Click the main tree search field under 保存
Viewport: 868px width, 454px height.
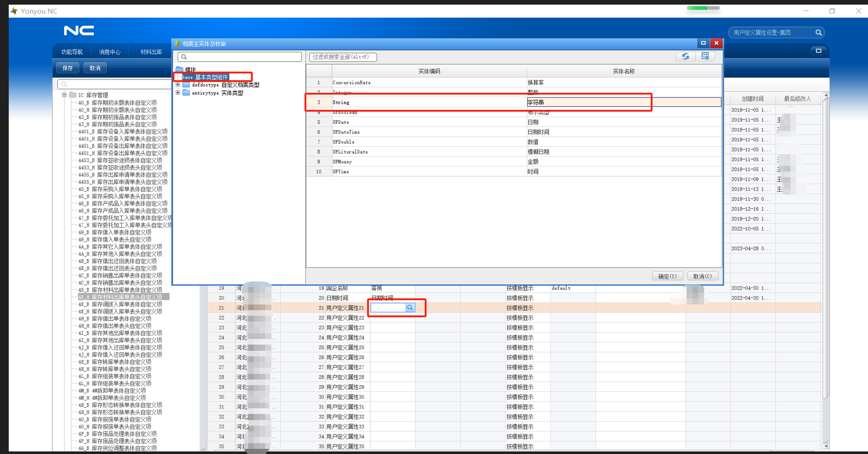tap(114, 84)
